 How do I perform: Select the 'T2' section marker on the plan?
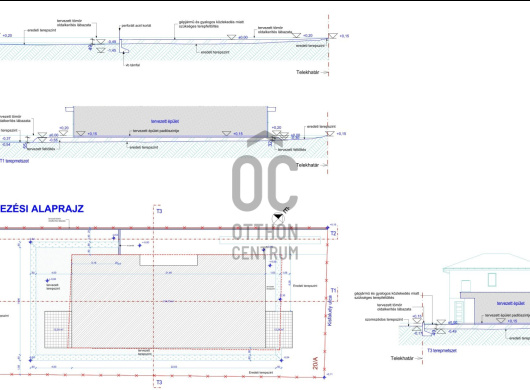tap(333, 233)
